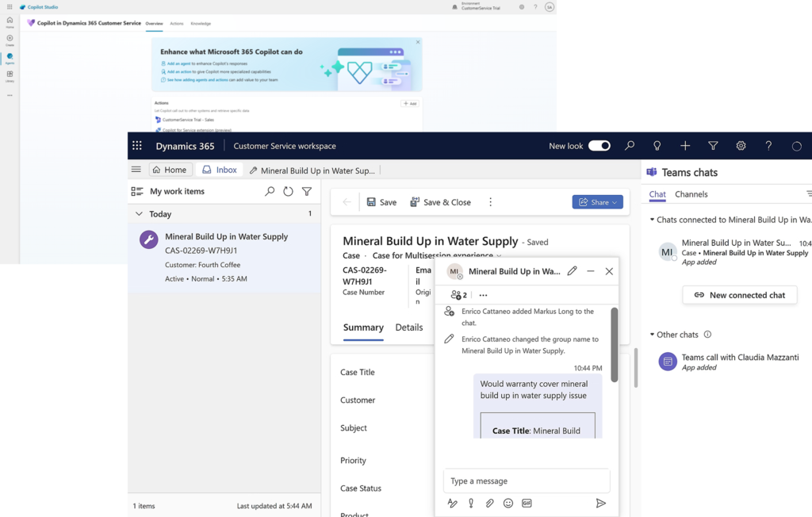Open the Dynamics 365 app launcher grid
Viewport: 812px width, 517px height.
tap(137, 146)
